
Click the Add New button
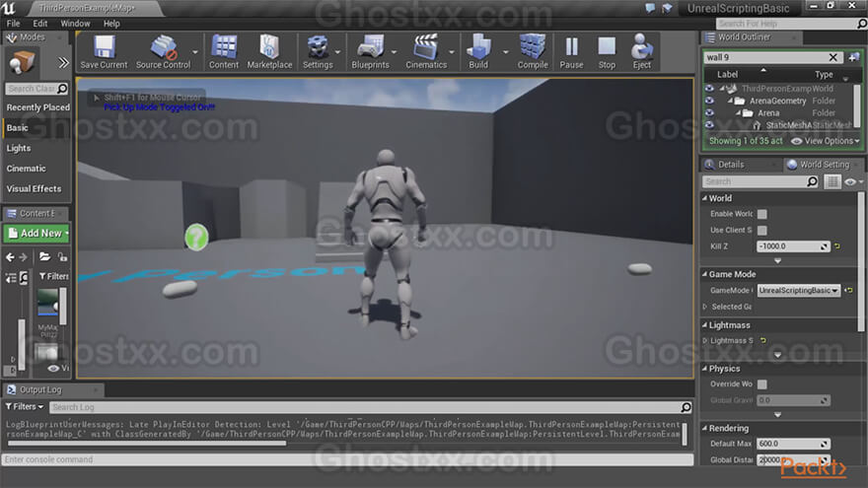36,234
